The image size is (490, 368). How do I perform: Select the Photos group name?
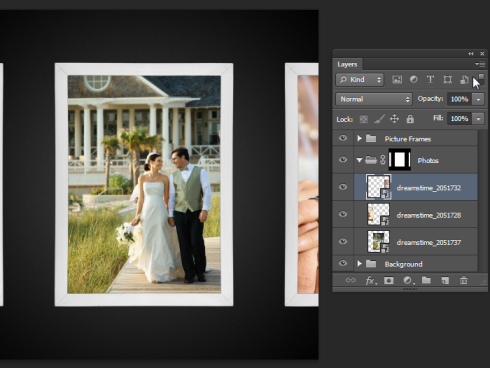[428, 161]
